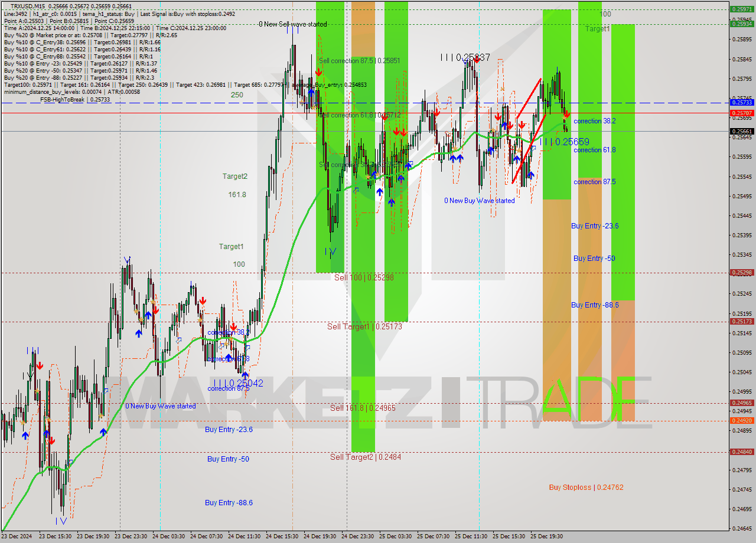The image size is (756, 543).
Task: Click the 'Time A:2024.12.25 14:00:00' info line
Action: pos(115,28)
